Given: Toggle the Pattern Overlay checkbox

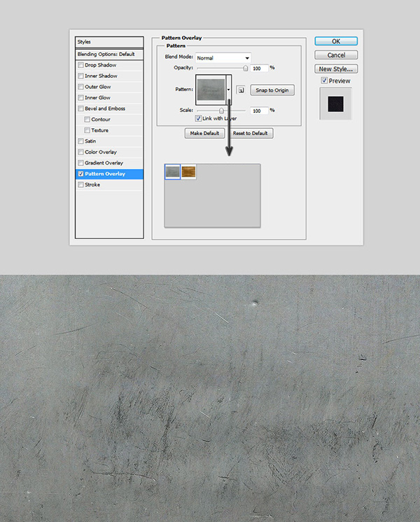Looking at the screenshot, I should click(81, 174).
